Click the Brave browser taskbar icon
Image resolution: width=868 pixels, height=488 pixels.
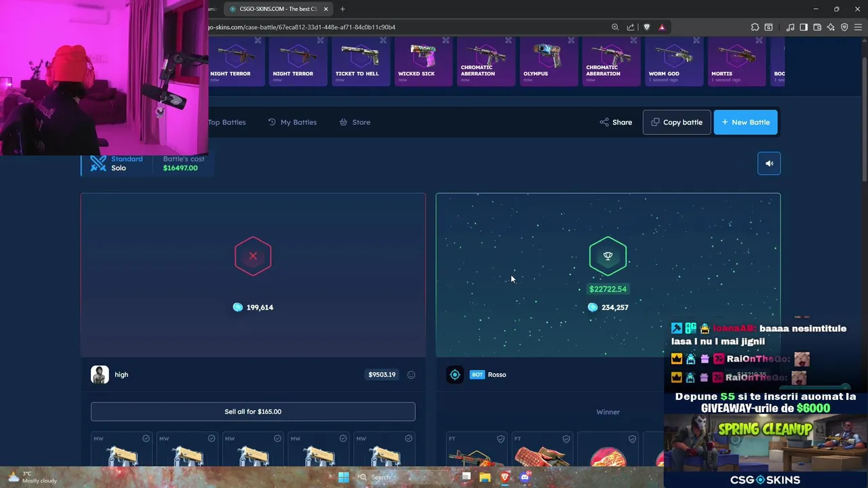[505, 477]
